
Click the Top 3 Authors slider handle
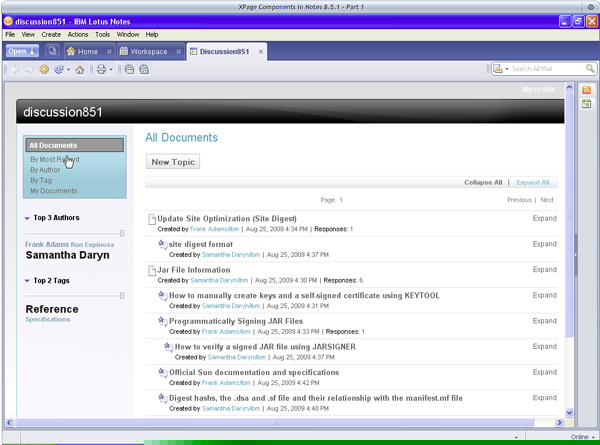click(x=122, y=233)
